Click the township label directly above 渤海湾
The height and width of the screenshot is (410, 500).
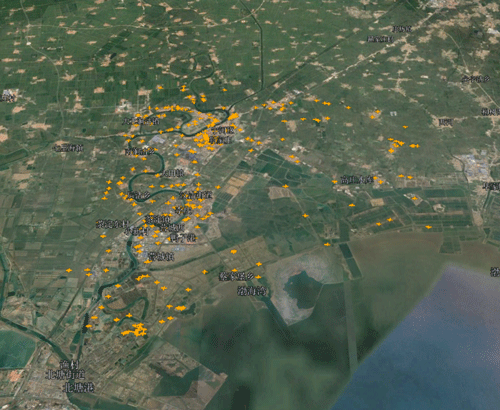click(x=236, y=276)
